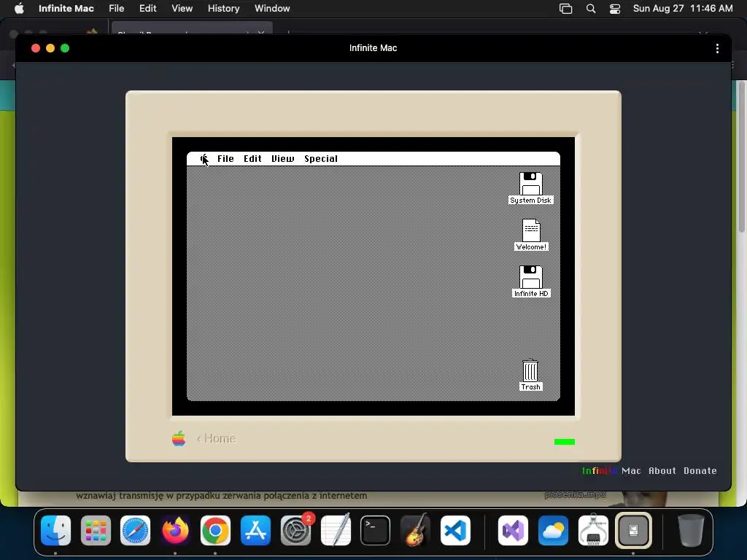Open Launchpad from the Dock
The height and width of the screenshot is (560, 747).
pos(96,530)
